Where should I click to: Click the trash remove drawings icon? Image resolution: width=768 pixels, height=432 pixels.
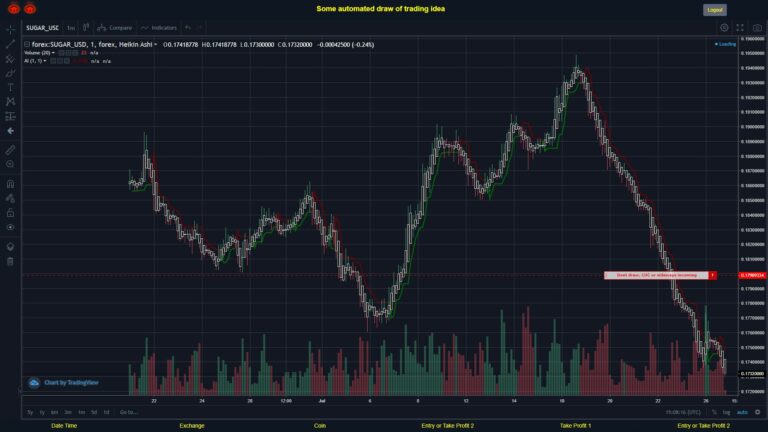tap(10, 261)
